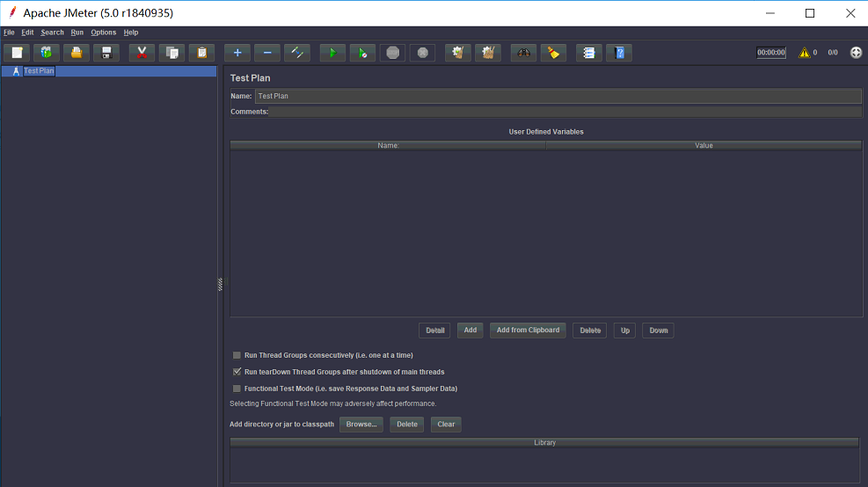Click Add from Clipboard button
The height and width of the screenshot is (487, 868).
point(528,331)
